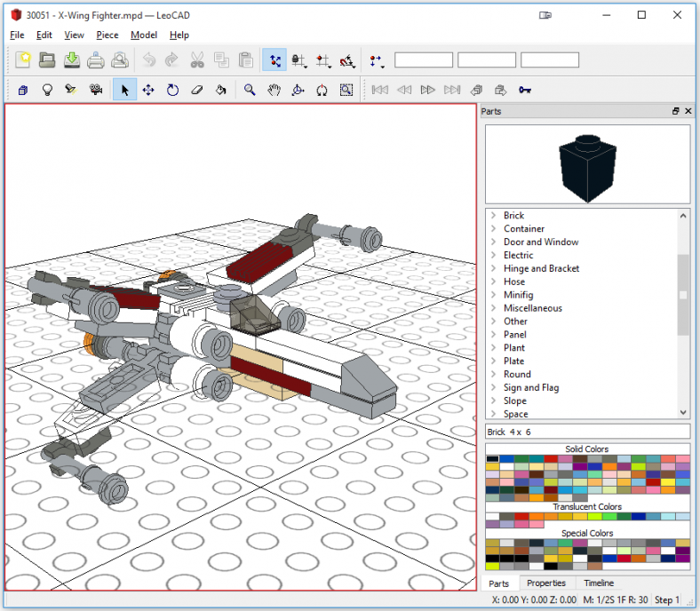700x611 pixels.
Task: Activate the Move tool
Action: pos(148,91)
